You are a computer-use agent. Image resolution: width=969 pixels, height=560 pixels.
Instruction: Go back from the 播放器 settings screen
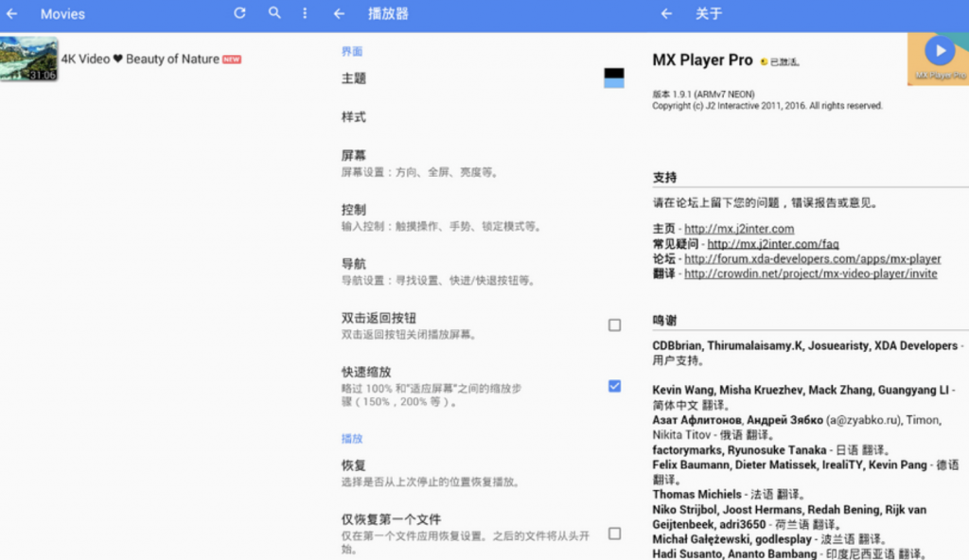(x=340, y=13)
